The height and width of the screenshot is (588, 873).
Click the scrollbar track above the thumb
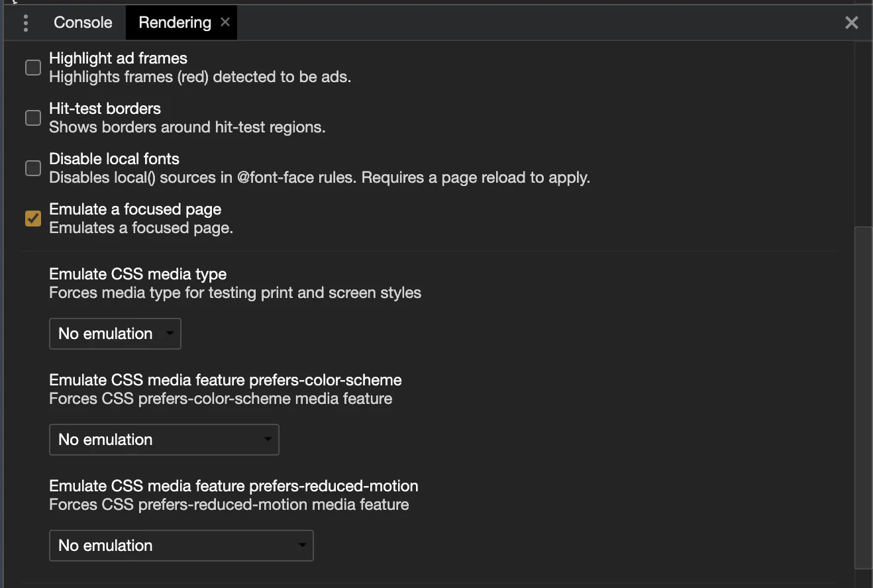tap(863, 132)
